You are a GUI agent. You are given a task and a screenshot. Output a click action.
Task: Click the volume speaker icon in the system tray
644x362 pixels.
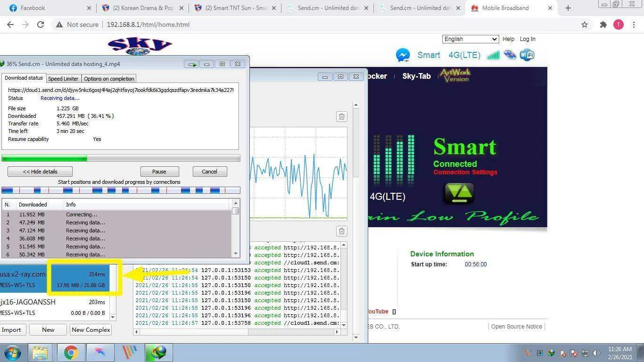(596, 353)
